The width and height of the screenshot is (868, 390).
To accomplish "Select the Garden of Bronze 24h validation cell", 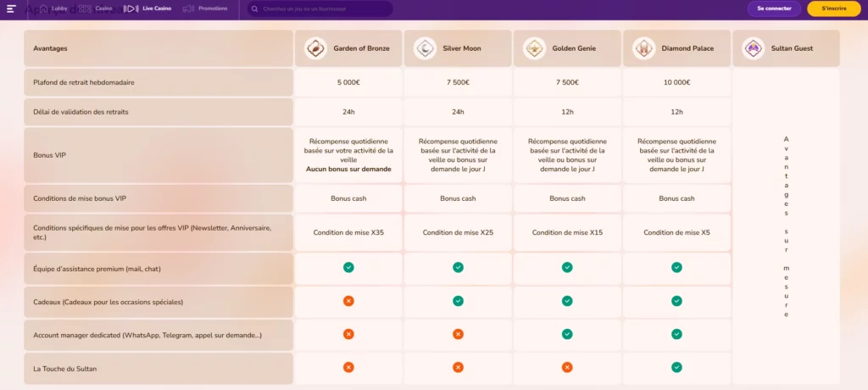I will click(x=348, y=112).
